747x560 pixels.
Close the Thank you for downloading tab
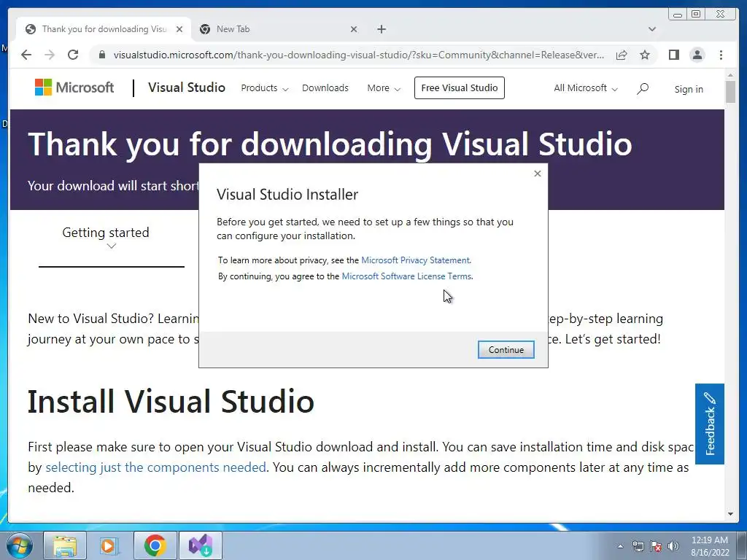tap(179, 29)
